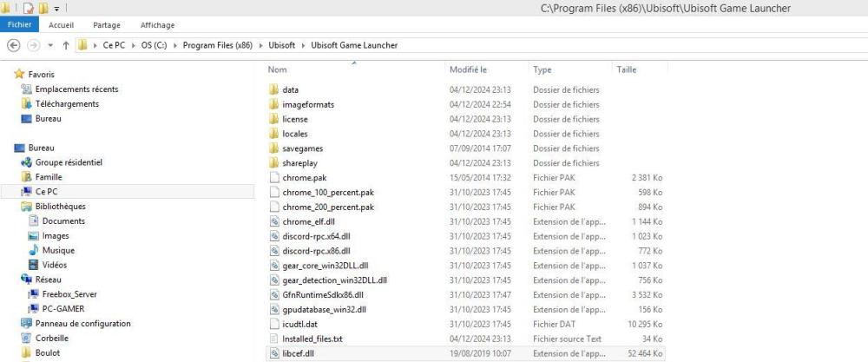Select the locales folder icon
868x362 pixels.
[274, 134]
